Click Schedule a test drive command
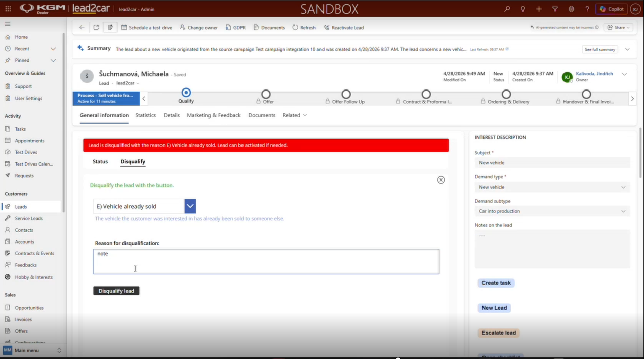The height and width of the screenshot is (359, 644). pyautogui.click(x=147, y=27)
